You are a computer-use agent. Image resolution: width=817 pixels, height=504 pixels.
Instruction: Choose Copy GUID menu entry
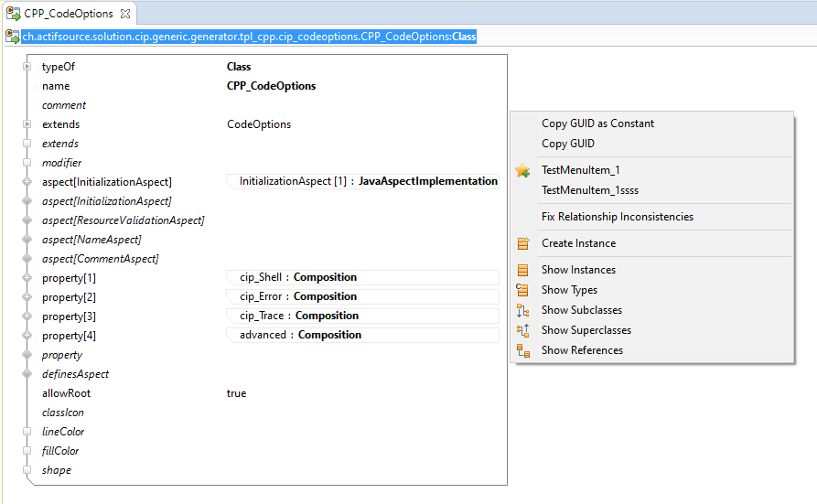pyautogui.click(x=568, y=144)
